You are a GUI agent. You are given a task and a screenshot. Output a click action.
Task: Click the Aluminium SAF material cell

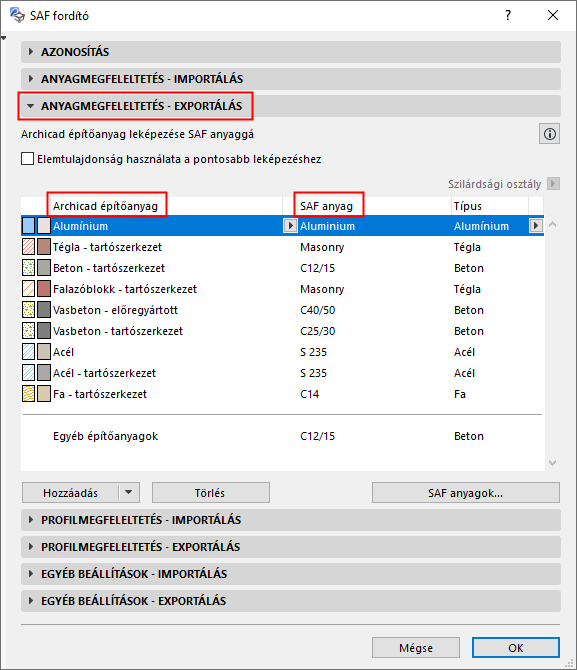click(x=327, y=226)
